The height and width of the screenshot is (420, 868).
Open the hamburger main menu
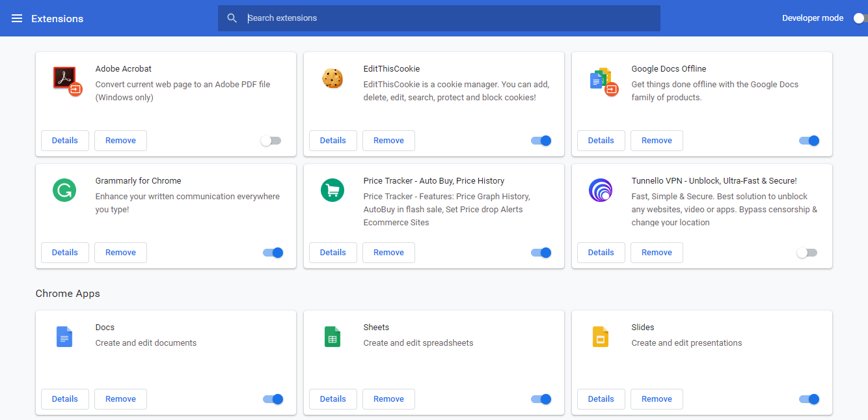[17, 18]
